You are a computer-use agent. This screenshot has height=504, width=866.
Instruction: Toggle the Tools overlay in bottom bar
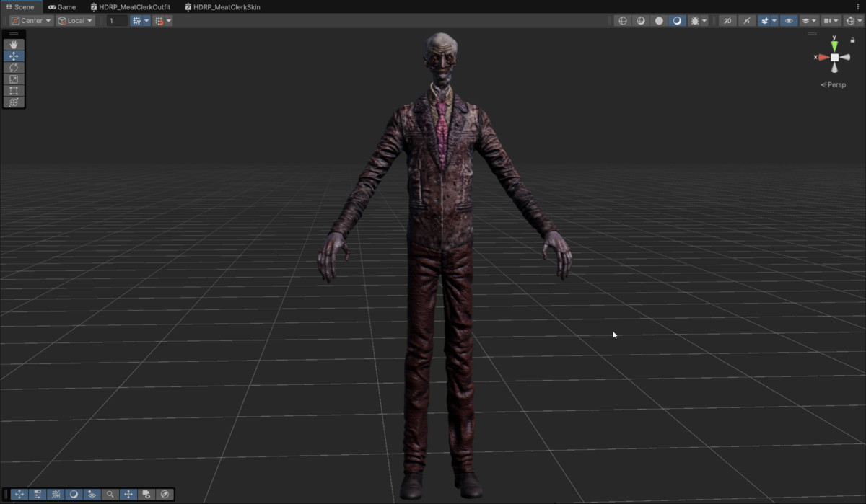(19, 495)
